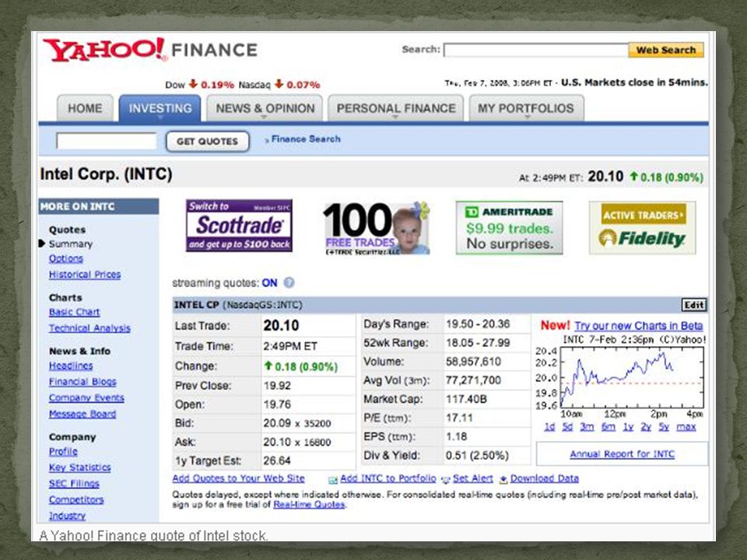The image size is (747, 560).
Task: Open Technical Analysis link
Action: point(89,328)
